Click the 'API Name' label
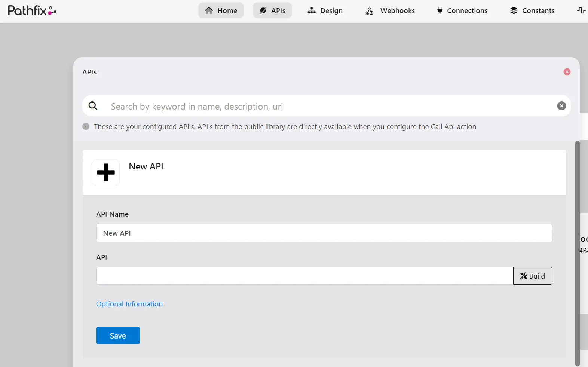The height and width of the screenshot is (367, 588). click(x=112, y=214)
